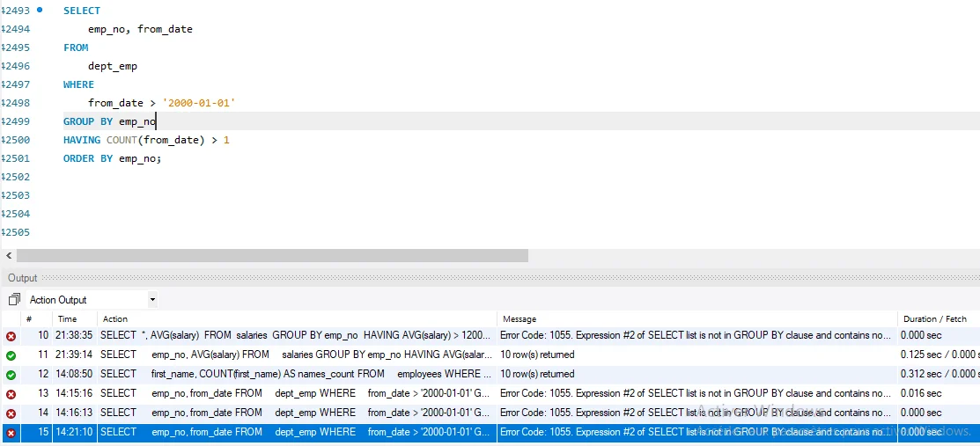Open the Action Output dropdown
The image size is (980, 446).
(152, 300)
